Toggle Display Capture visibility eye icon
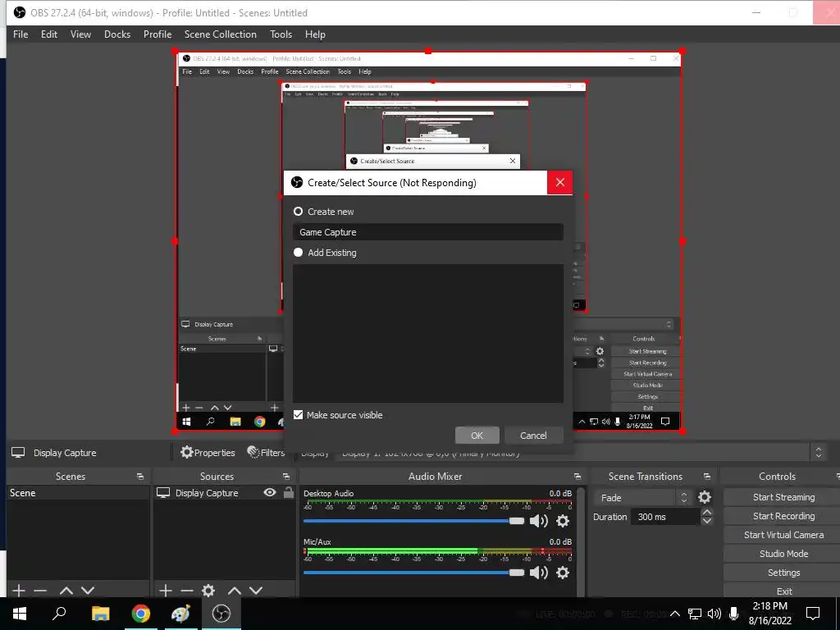840x630 pixels. pos(269,492)
